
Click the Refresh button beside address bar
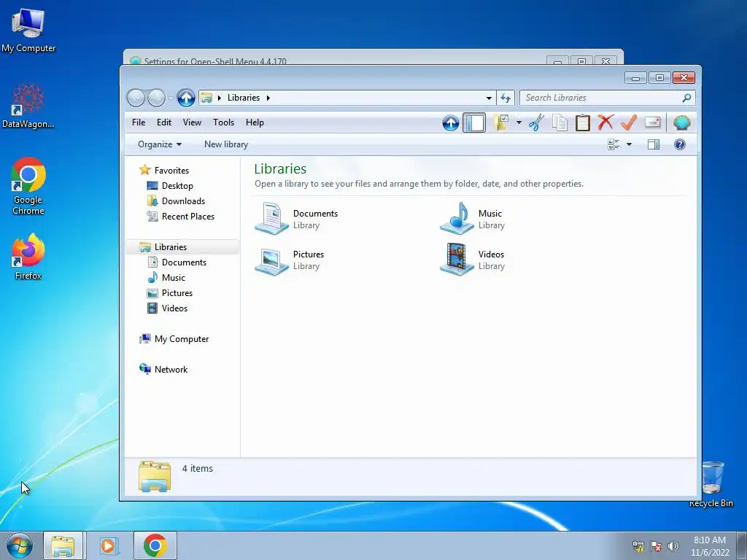(506, 98)
